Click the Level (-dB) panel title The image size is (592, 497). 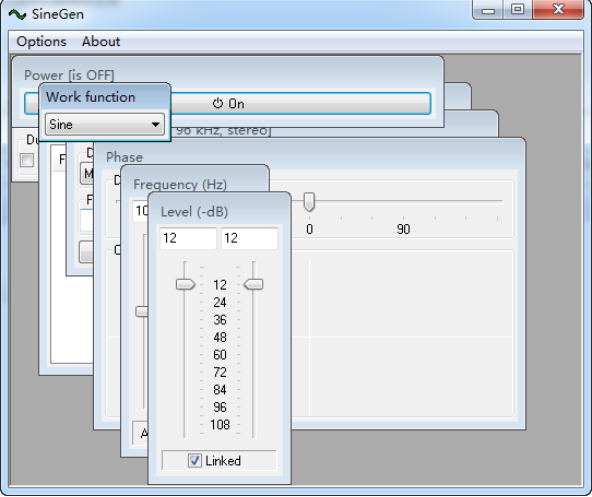coord(194,211)
